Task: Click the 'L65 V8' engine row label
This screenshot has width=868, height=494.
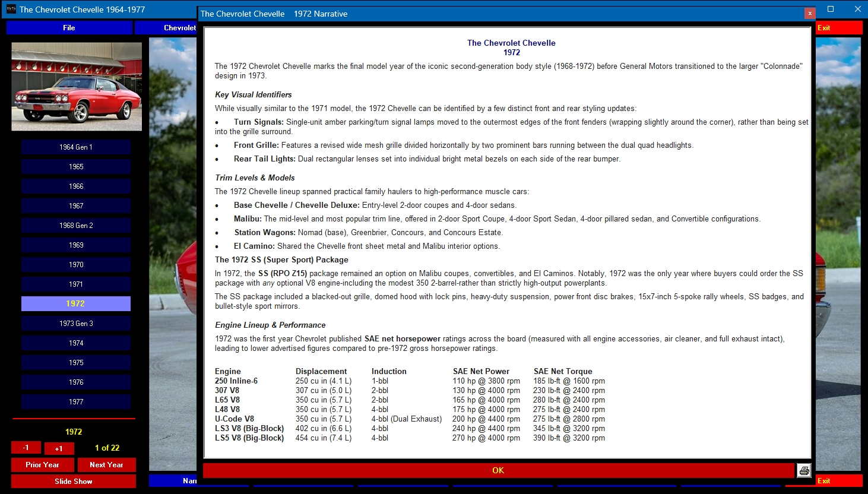Action: (x=227, y=400)
